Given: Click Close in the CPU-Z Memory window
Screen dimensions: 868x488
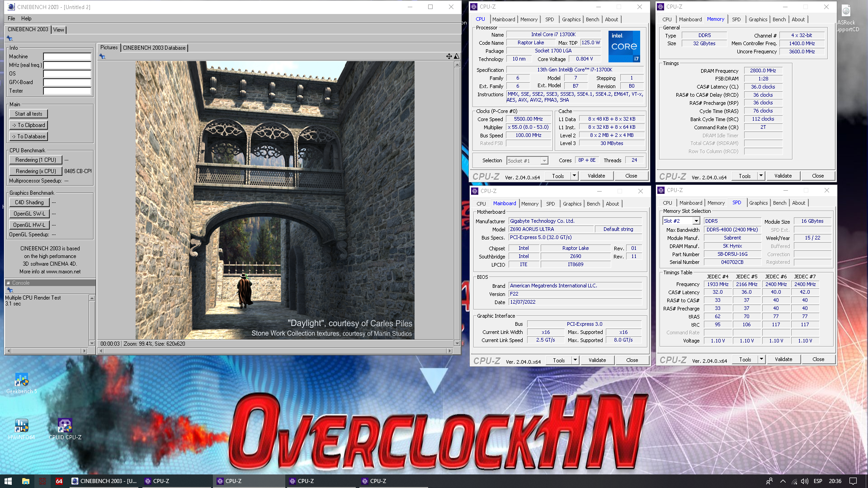Looking at the screenshot, I should 817,176.
